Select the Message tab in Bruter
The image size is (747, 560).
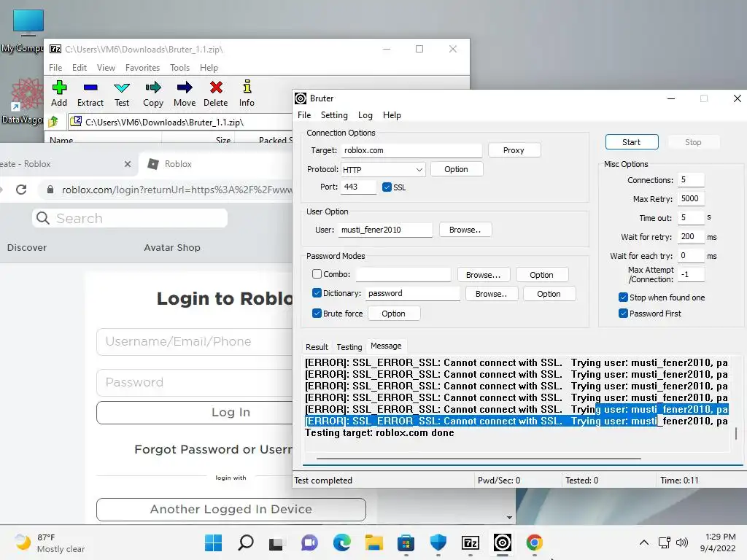click(x=386, y=346)
